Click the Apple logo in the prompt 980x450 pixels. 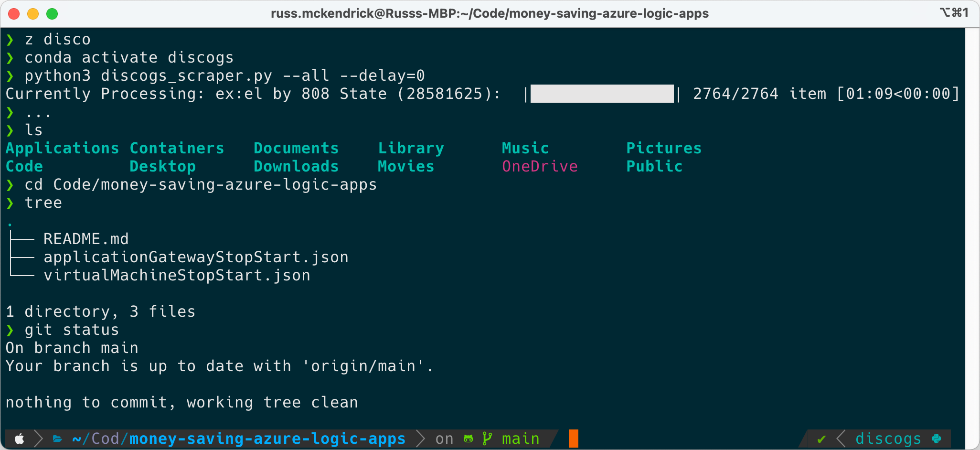click(x=20, y=439)
